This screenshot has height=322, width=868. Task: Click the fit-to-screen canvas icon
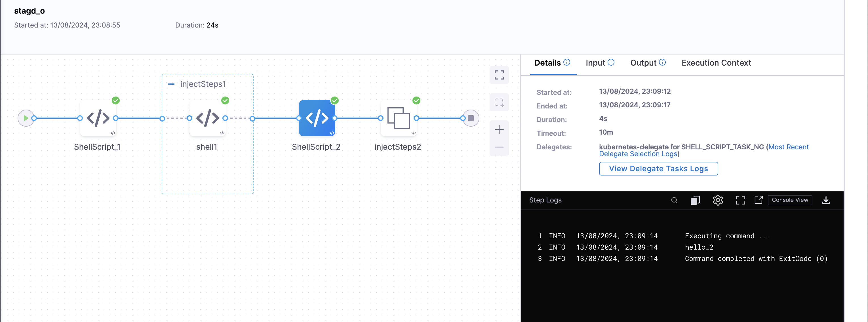coord(499,75)
